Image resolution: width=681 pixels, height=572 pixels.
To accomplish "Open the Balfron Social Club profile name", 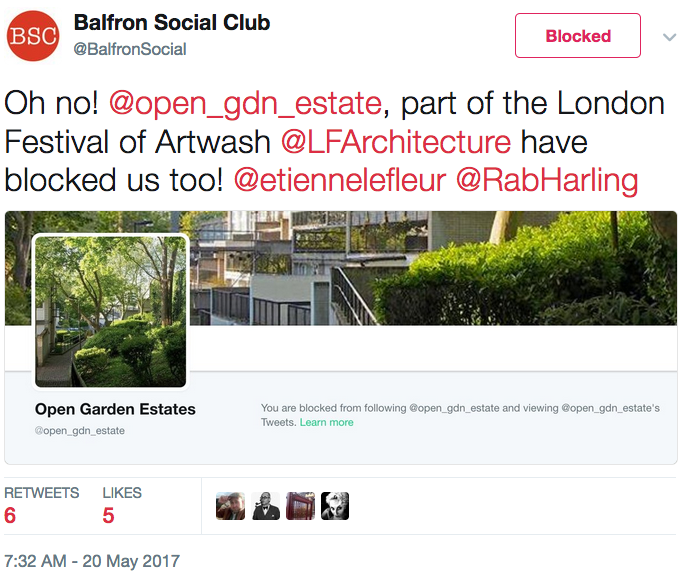I will pos(172,23).
